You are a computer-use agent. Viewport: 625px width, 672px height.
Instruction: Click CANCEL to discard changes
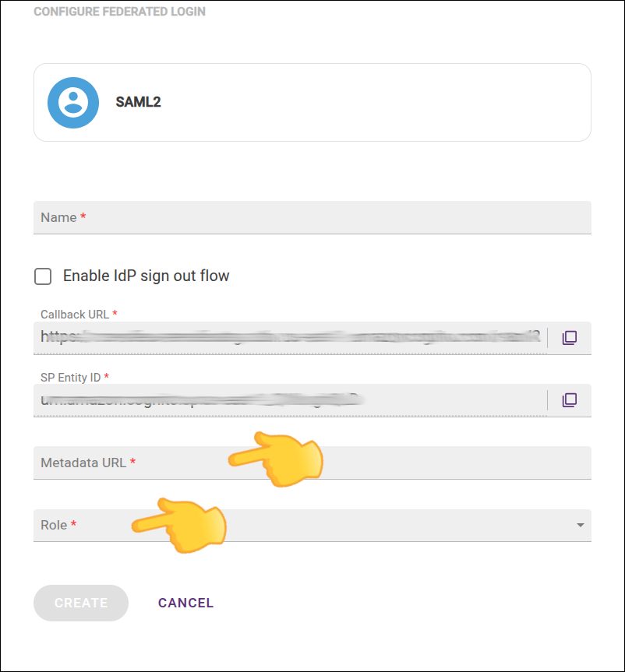coord(185,603)
